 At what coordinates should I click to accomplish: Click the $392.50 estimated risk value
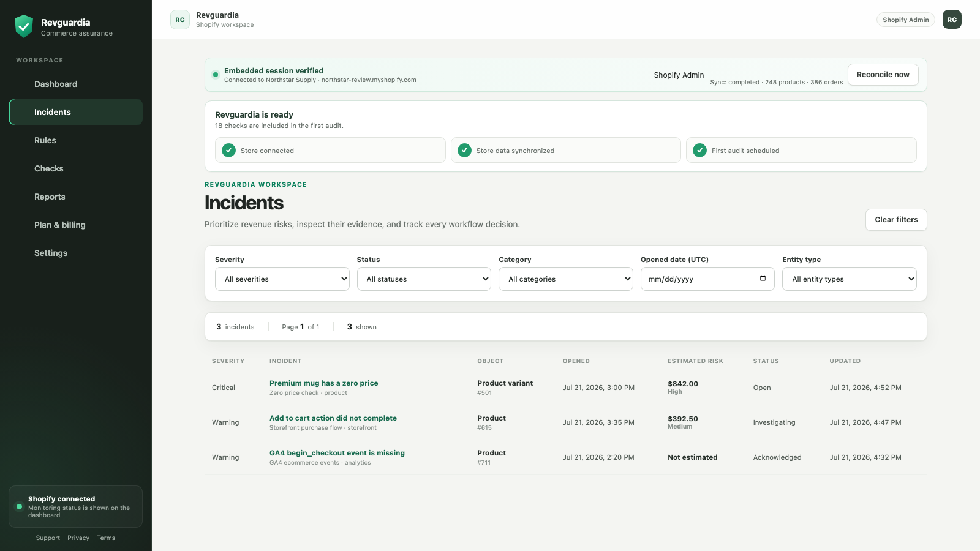click(x=683, y=419)
